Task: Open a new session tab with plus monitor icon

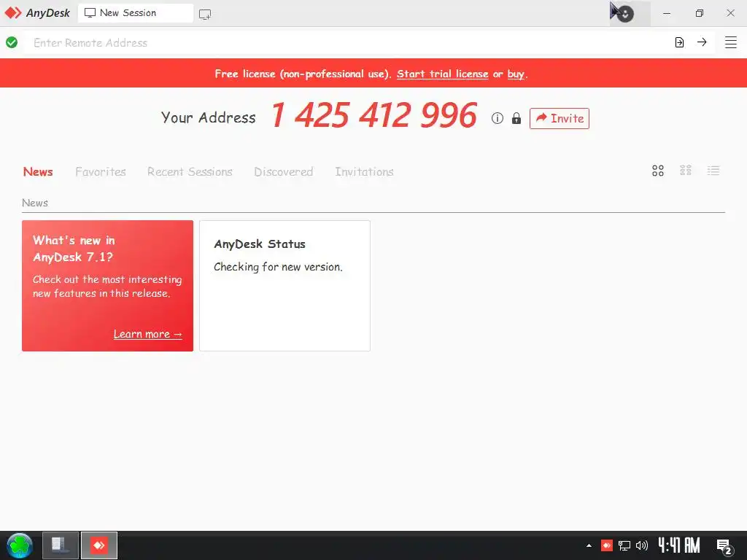Action: [x=205, y=15]
